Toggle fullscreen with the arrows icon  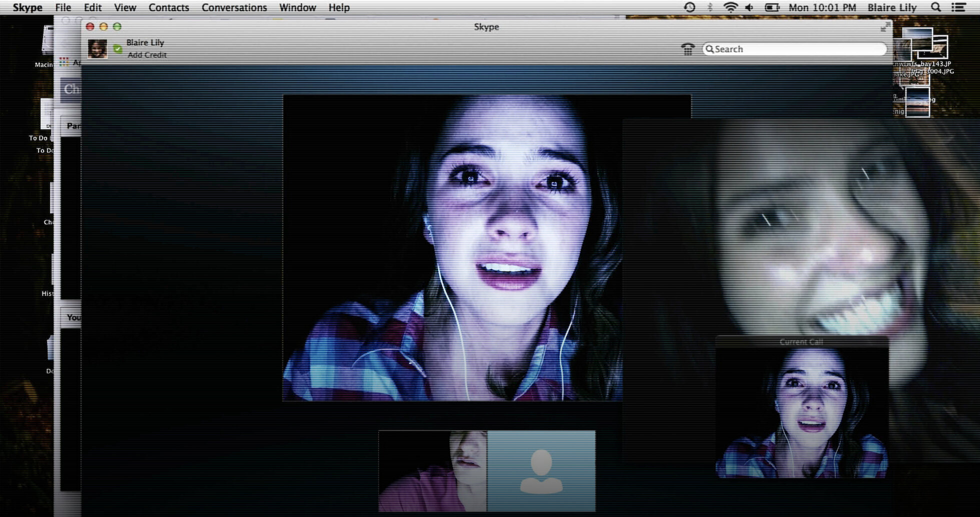click(885, 26)
